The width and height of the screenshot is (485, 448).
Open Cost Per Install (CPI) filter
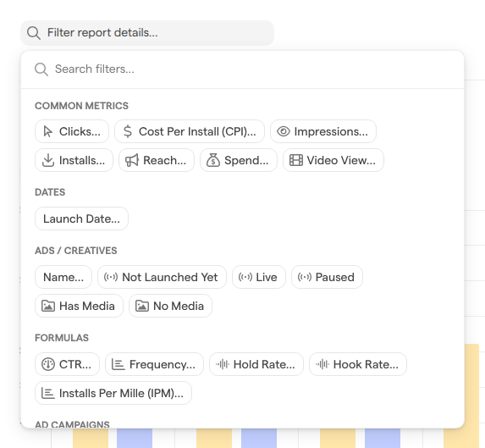coord(190,131)
